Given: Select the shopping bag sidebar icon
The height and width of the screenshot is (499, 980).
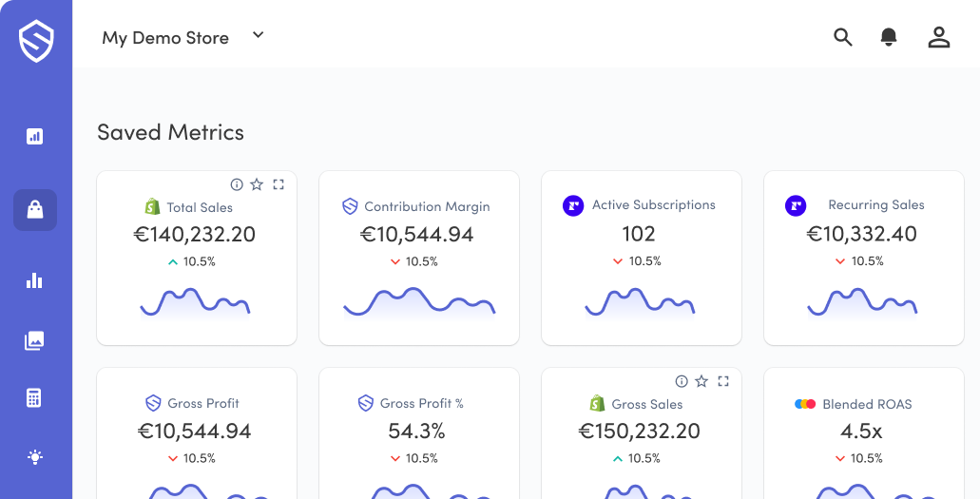Looking at the screenshot, I should 35,210.
